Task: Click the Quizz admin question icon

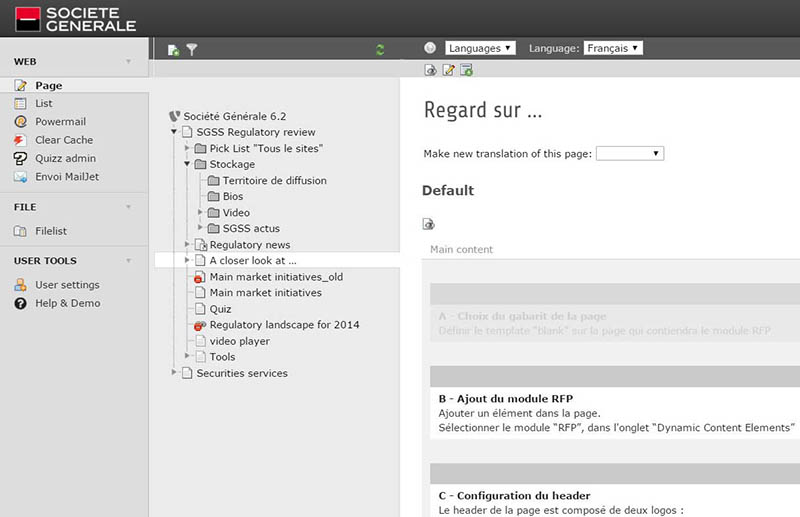Action: (20, 159)
